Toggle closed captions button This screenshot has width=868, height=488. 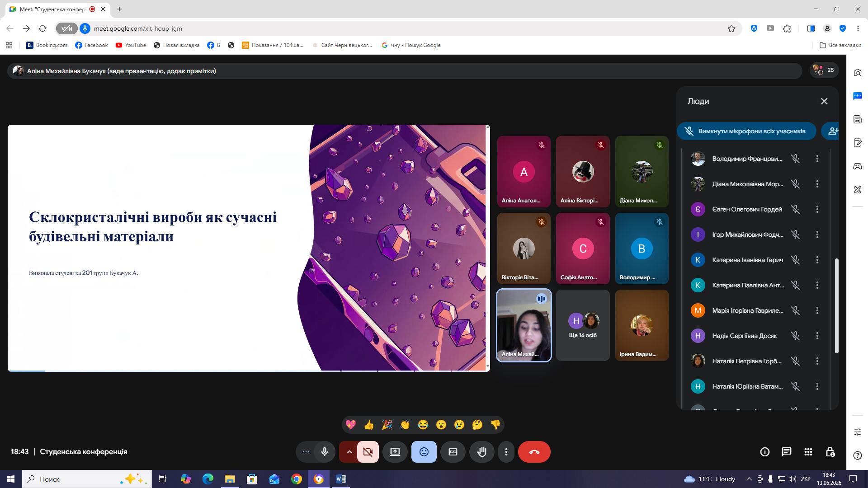(x=453, y=452)
